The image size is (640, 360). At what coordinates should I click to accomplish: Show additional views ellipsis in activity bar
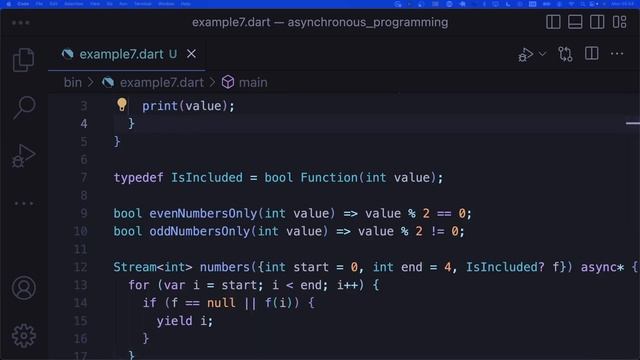[x=24, y=203]
